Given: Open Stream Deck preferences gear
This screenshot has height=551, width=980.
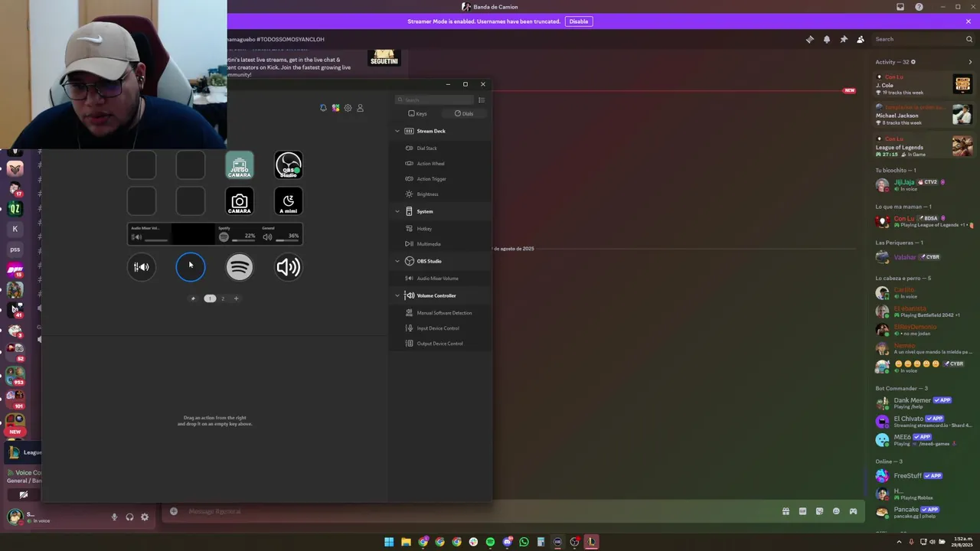Looking at the screenshot, I should click(x=348, y=108).
